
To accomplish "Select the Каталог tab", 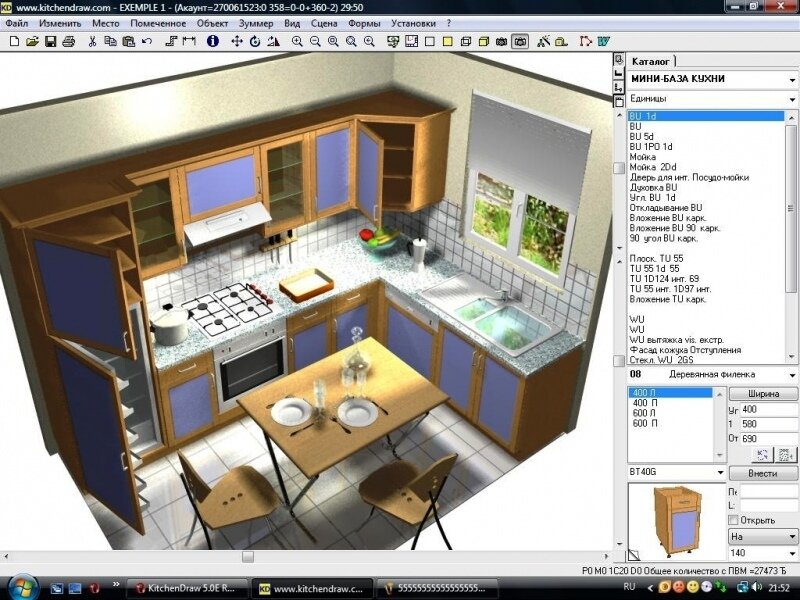I will coord(651,61).
